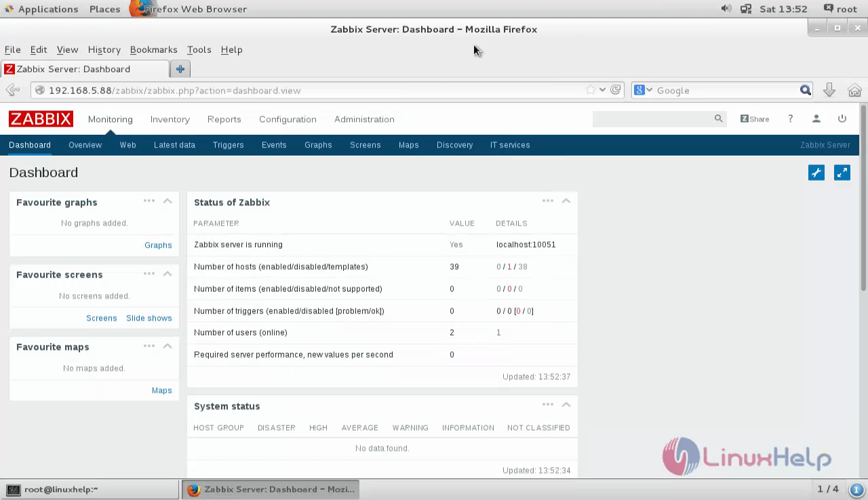
Task: Open the network status icon in the top panel
Action: pos(746,9)
